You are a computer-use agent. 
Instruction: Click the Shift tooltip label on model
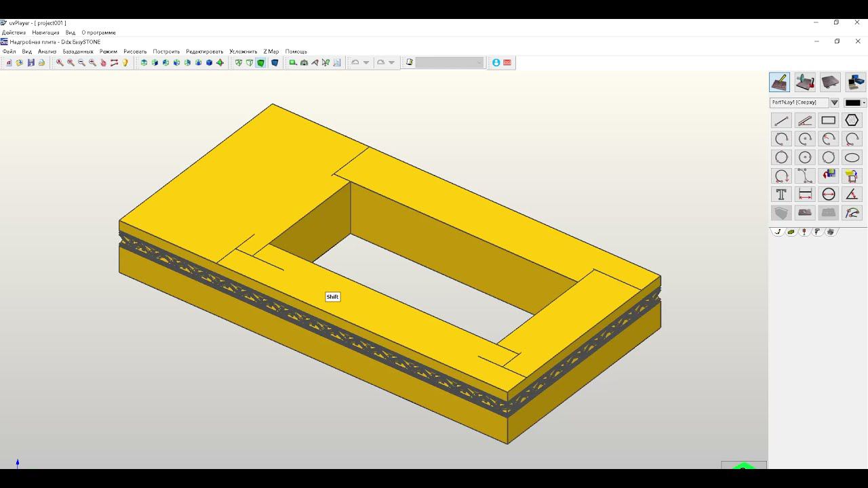(332, 297)
